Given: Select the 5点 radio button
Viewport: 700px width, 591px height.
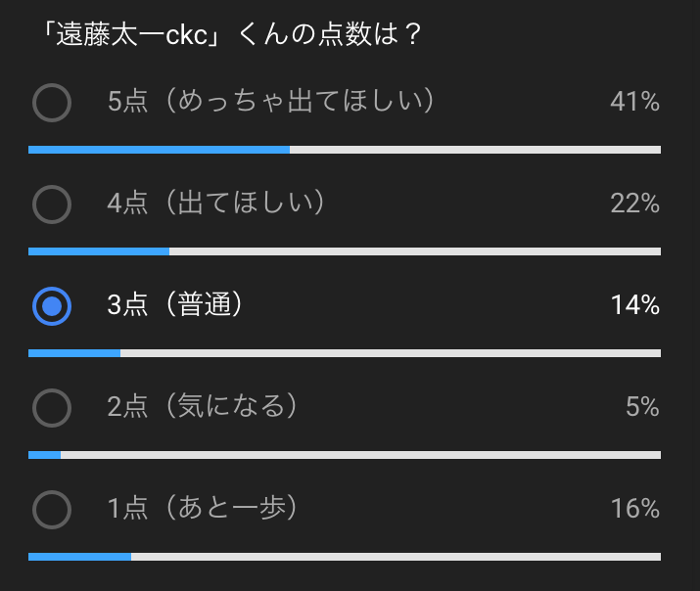Looking at the screenshot, I should tap(52, 103).
